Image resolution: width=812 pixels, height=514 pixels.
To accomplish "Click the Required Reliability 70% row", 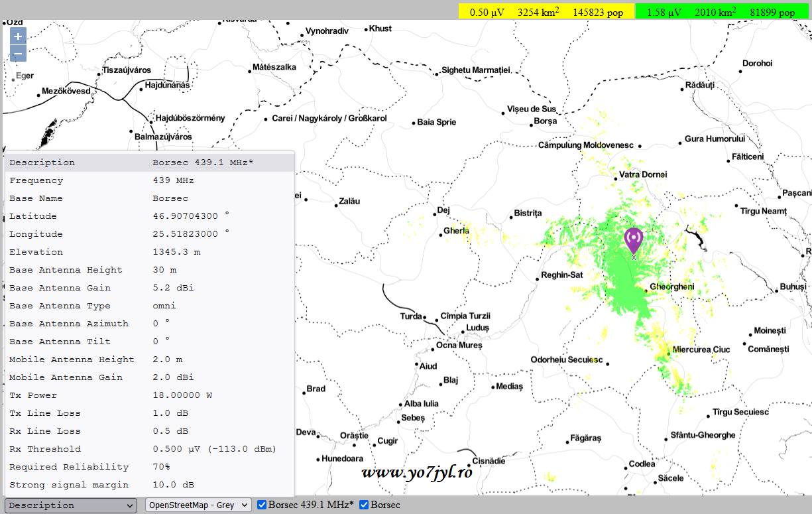I will coord(150,467).
